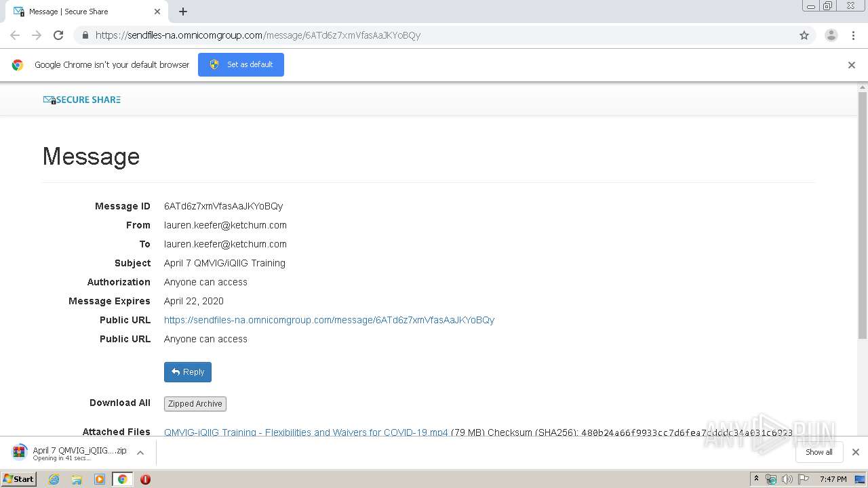Download all as Zipped Archive
The image size is (868, 488).
195,404
